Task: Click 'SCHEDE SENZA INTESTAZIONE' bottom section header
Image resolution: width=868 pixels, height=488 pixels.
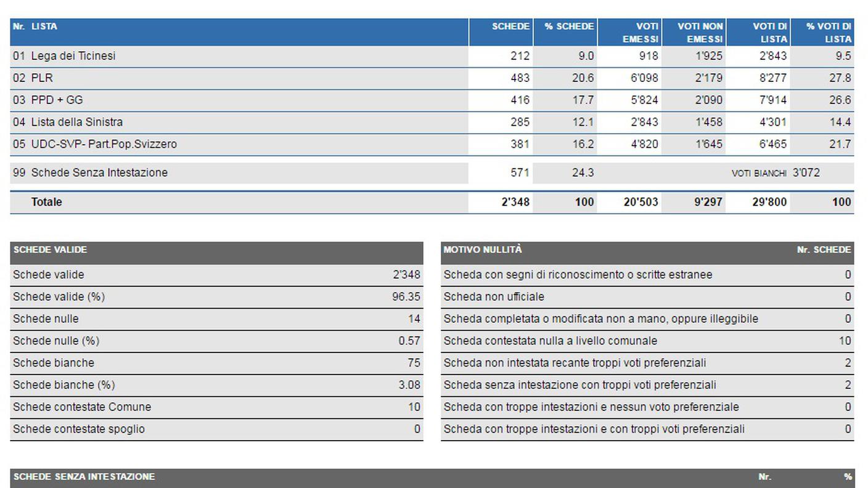Action: [x=84, y=477]
